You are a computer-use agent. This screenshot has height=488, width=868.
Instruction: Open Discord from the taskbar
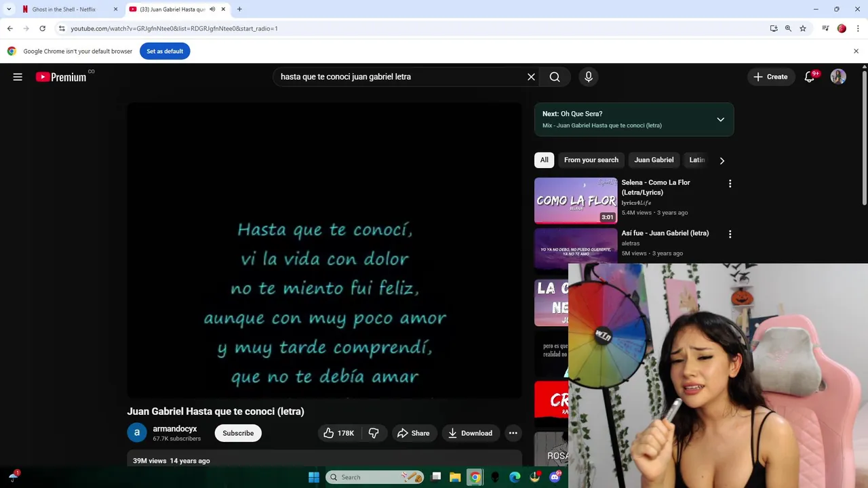[555, 477]
